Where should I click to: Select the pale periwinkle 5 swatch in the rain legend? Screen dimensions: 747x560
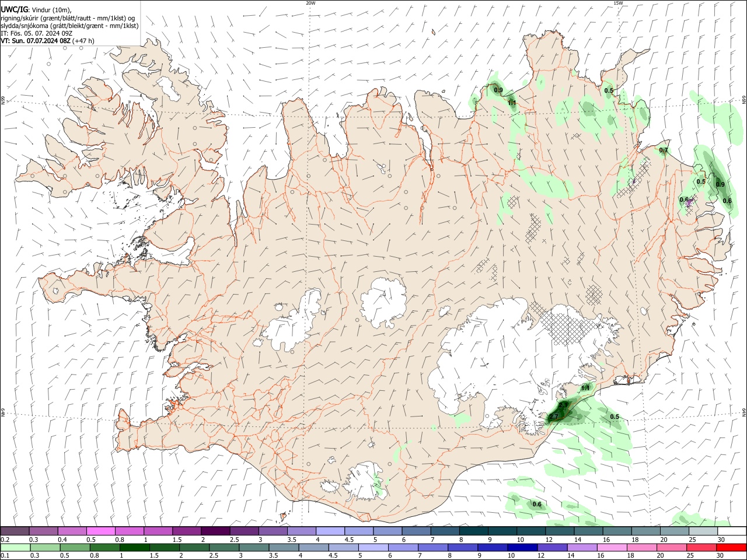click(x=373, y=547)
